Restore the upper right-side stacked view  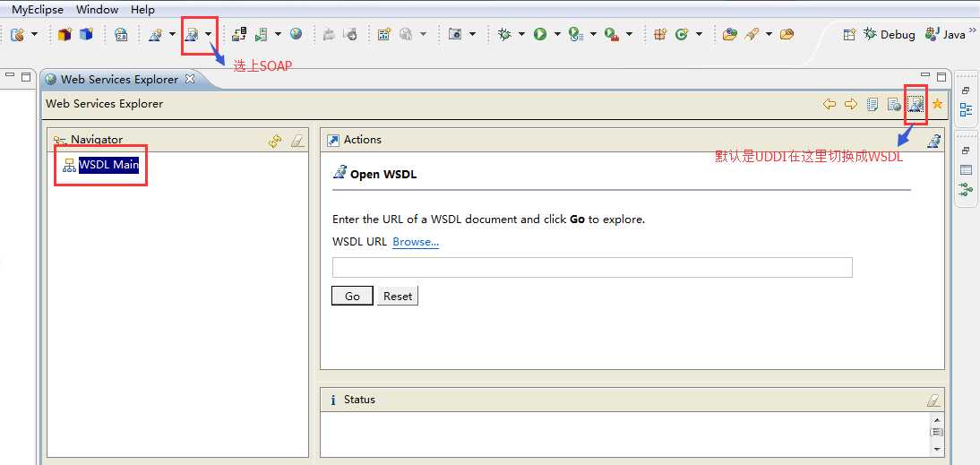tap(966, 90)
